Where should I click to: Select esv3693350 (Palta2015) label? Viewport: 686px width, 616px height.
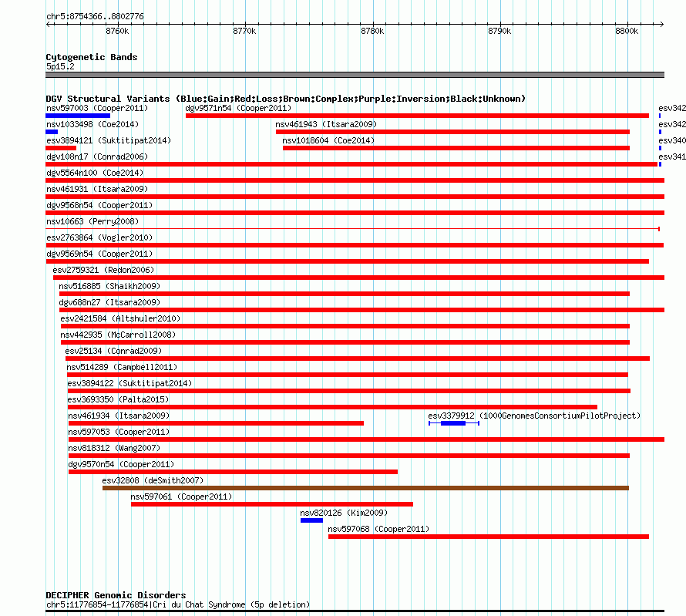(x=118, y=399)
